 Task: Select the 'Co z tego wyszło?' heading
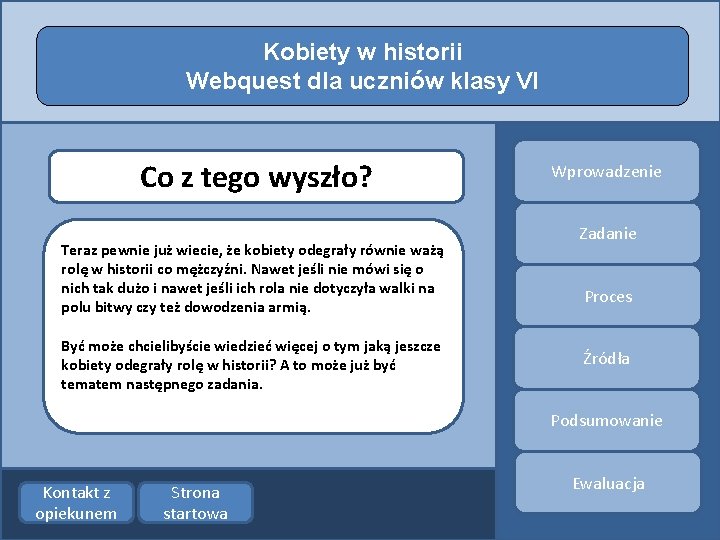(x=256, y=176)
